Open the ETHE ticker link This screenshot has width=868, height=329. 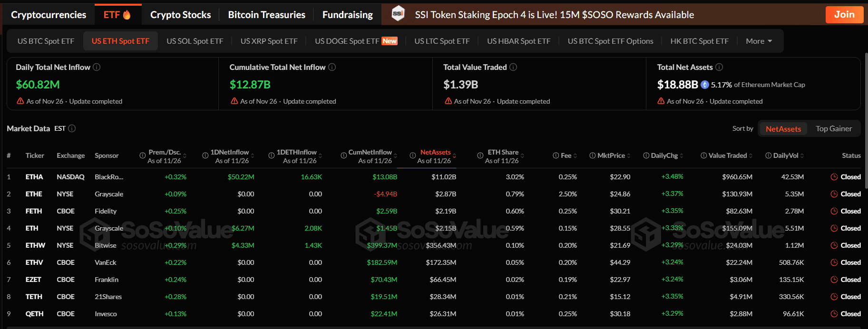point(34,194)
